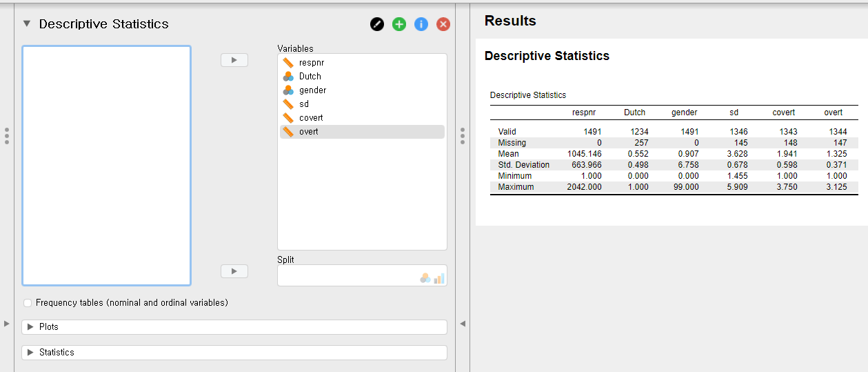Click the empty available variables list box
Image resolution: width=868 pixels, height=372 pixels.
click(106, 166)
